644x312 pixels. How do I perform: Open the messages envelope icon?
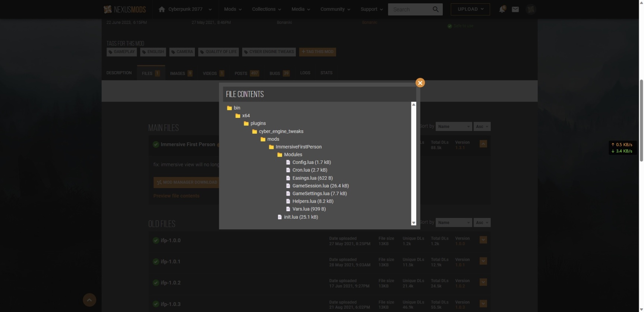pos(515,9)
